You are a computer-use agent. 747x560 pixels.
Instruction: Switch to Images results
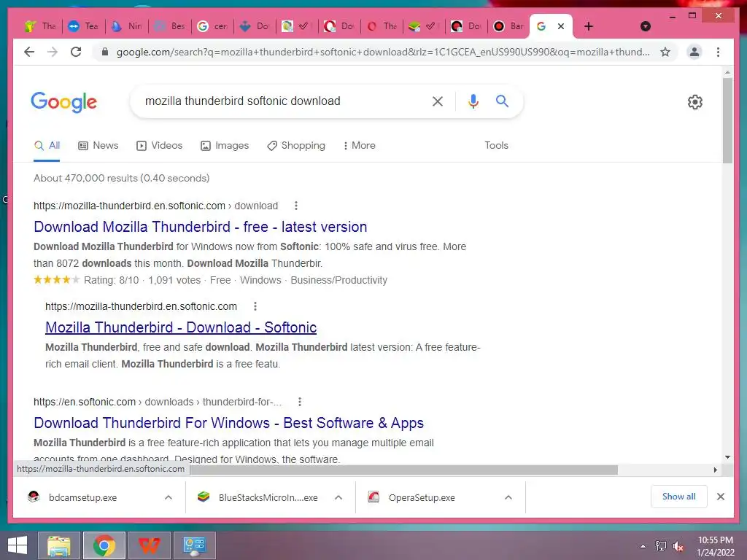click(x=225, y=146)
